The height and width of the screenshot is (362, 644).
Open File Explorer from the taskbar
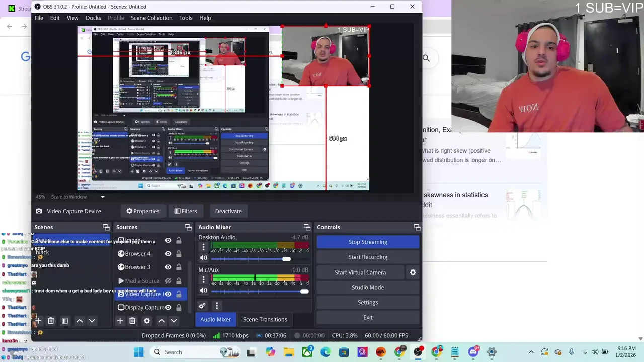pyautogui.click(x=289, y=352)
